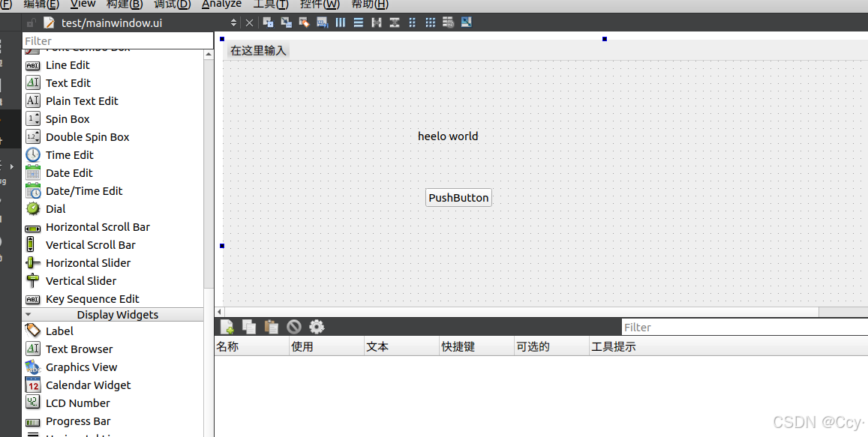This screenshot has height=437, width=868.
Task: Click the PushButton on the form
Action: (x=458, y=197)
